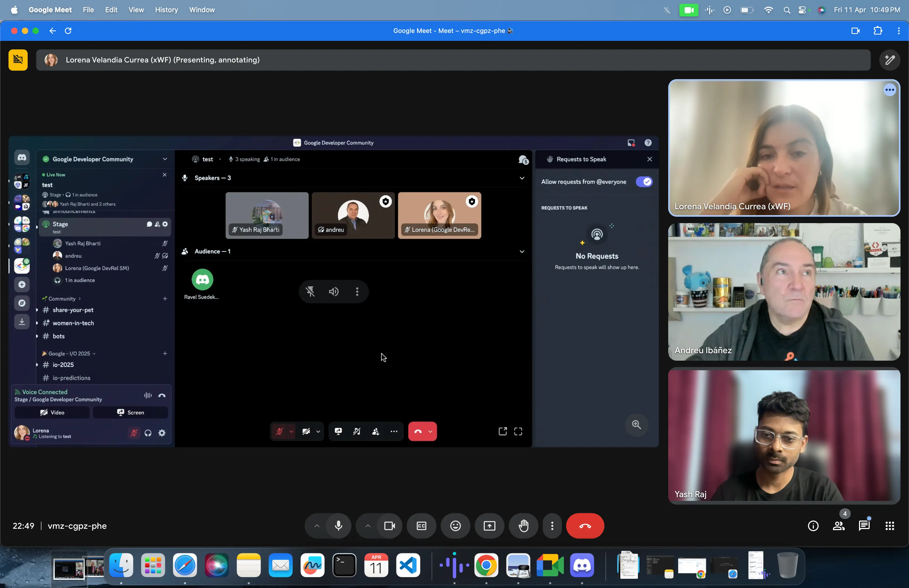Open the Google Meet app menu

50,10
